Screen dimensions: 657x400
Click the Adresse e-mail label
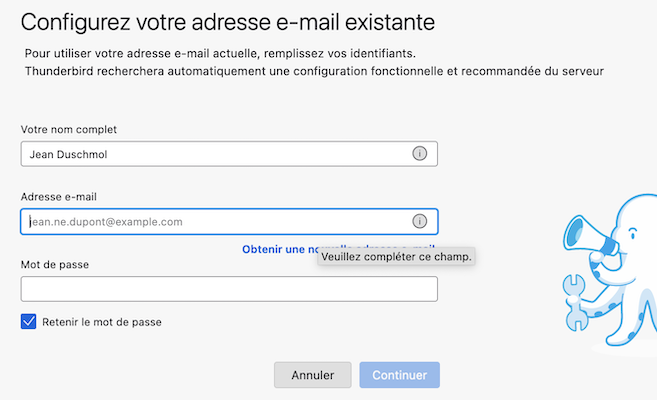click(x=59, y=197)
